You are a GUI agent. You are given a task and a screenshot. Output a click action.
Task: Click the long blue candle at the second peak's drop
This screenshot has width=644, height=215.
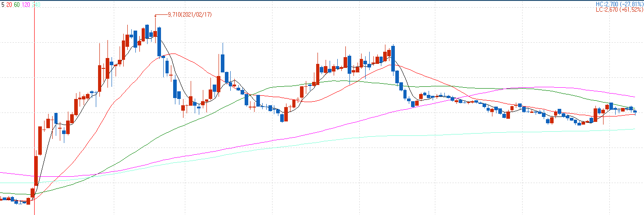393,58
